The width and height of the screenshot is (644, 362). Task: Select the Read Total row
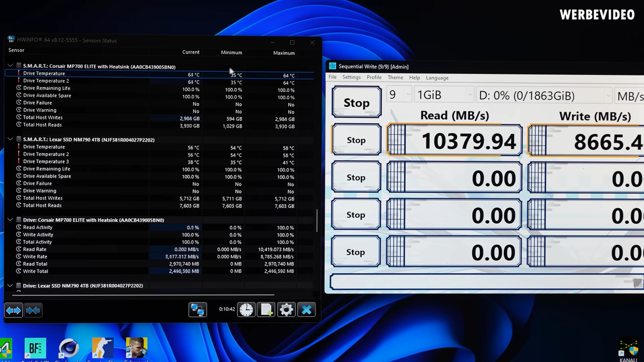tap(159, 264)
